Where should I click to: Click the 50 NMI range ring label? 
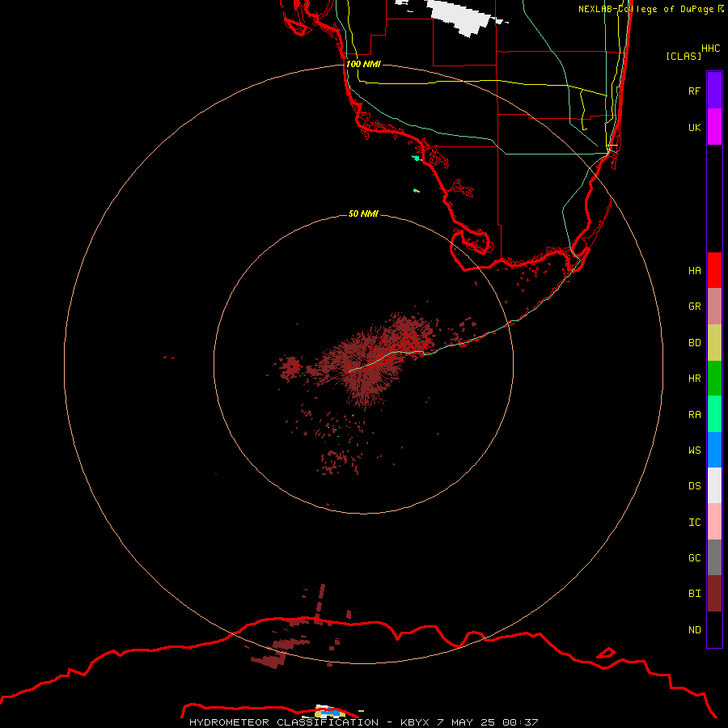click(x=363, y=214)
